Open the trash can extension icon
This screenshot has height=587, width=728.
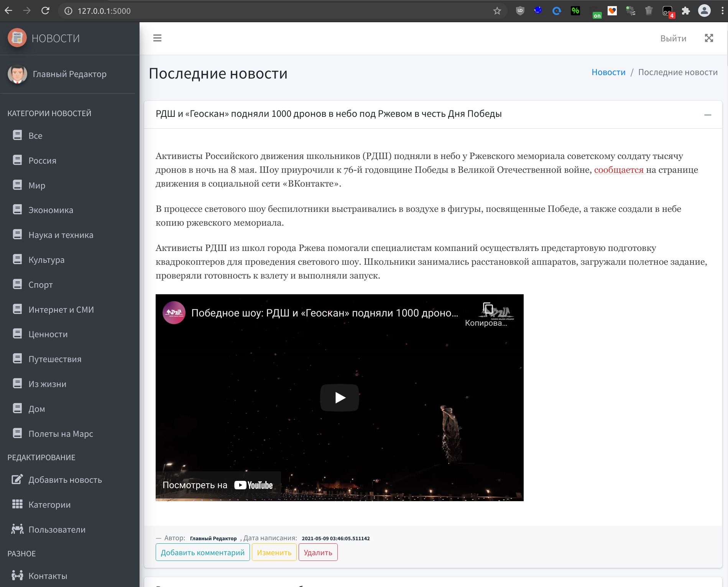click(649, 11)
